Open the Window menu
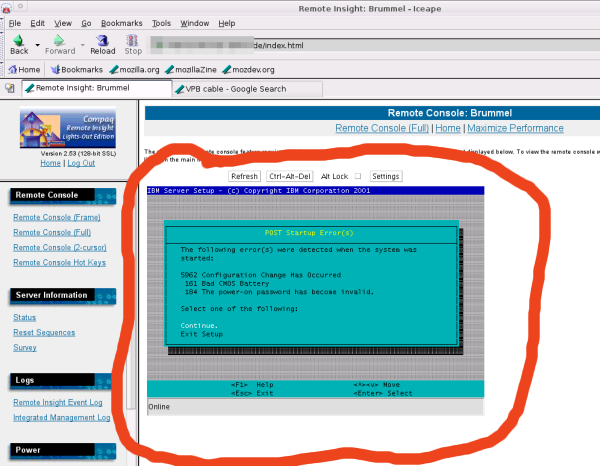This screenshot has height=466, width=600. point(194,23)
